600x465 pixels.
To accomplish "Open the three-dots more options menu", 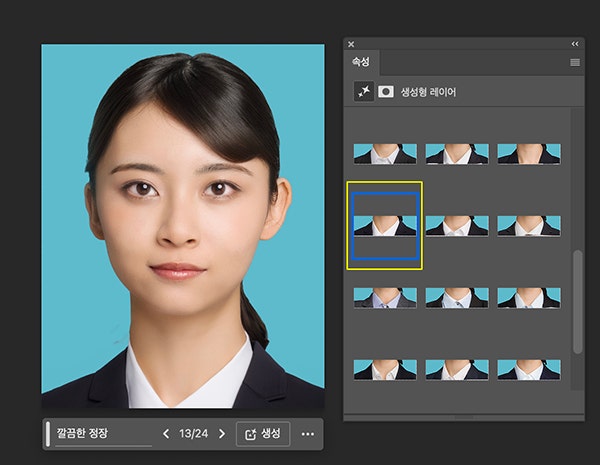I will coord(308,434).
